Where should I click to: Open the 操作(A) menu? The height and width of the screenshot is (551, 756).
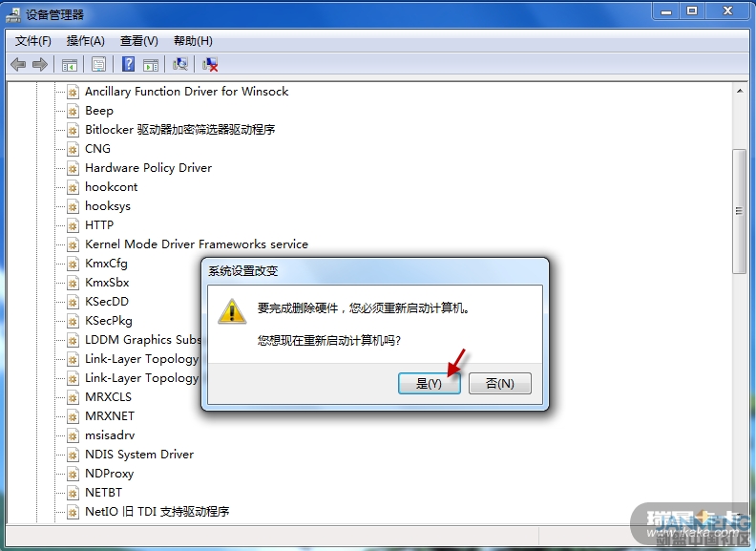85,41
